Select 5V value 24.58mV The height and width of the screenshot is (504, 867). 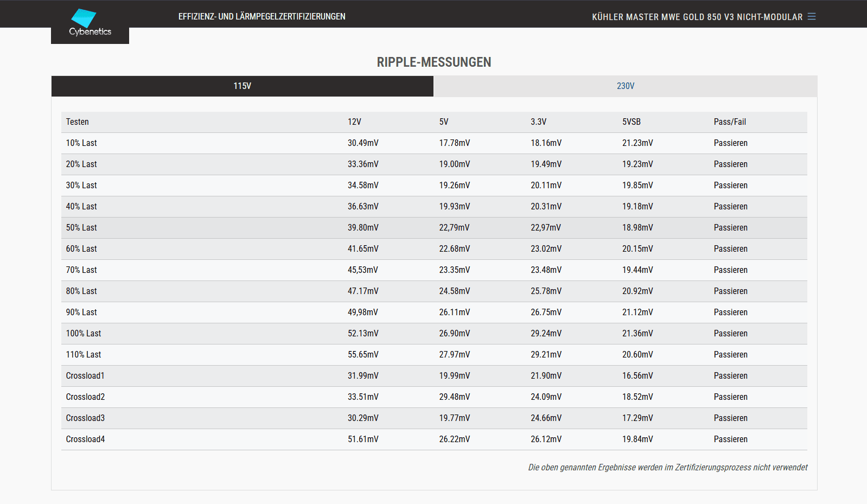(455, 291)
